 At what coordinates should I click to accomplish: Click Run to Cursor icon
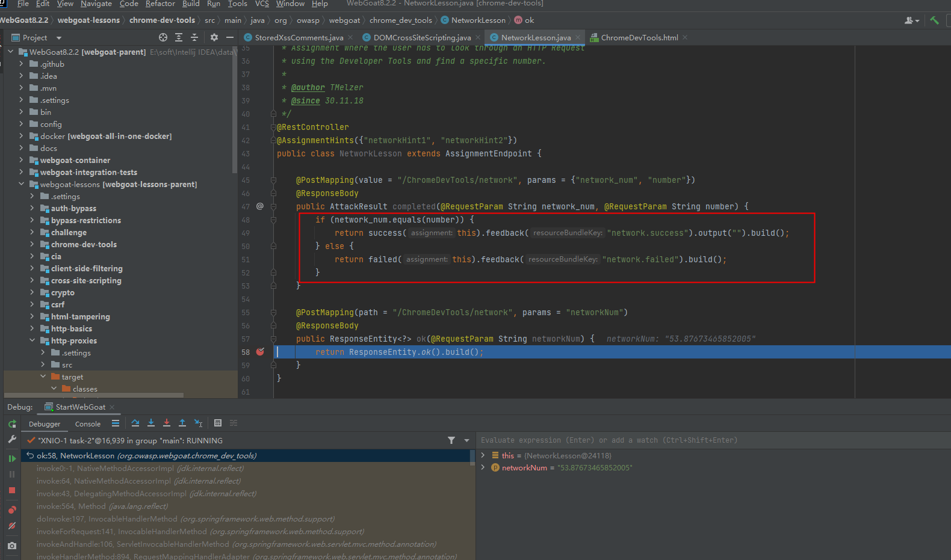click(198, 423)
